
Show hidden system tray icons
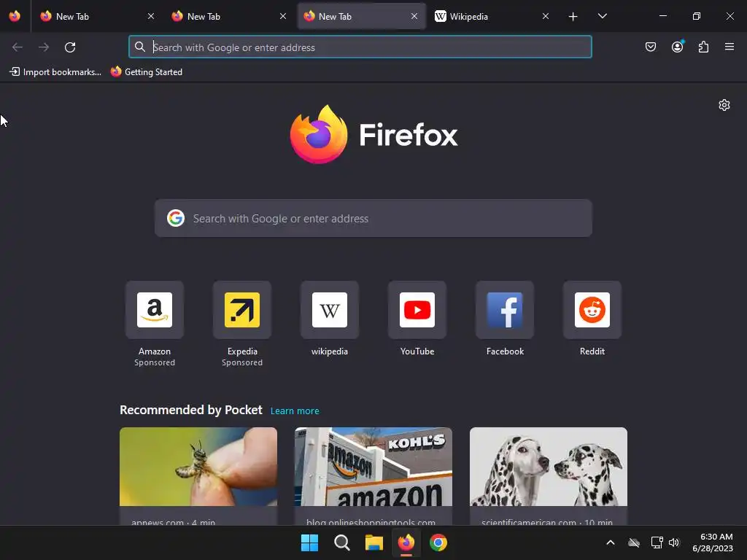click(611, 542)
